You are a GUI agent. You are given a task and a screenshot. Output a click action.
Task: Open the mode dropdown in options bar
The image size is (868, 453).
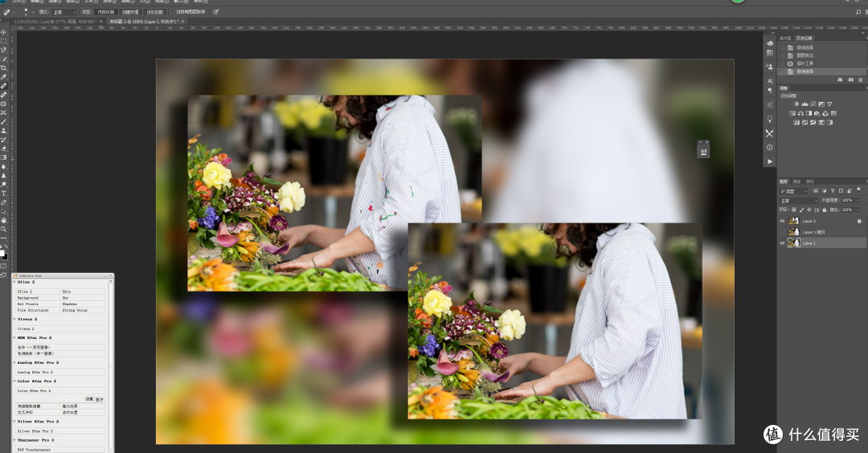[x=64, y=12]
